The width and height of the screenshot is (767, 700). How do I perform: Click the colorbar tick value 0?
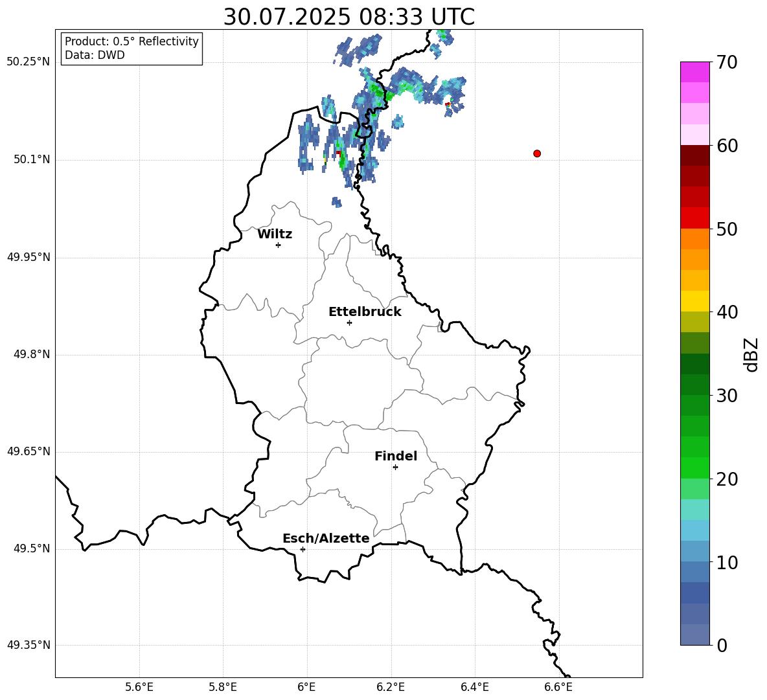(x=722, y=645)
